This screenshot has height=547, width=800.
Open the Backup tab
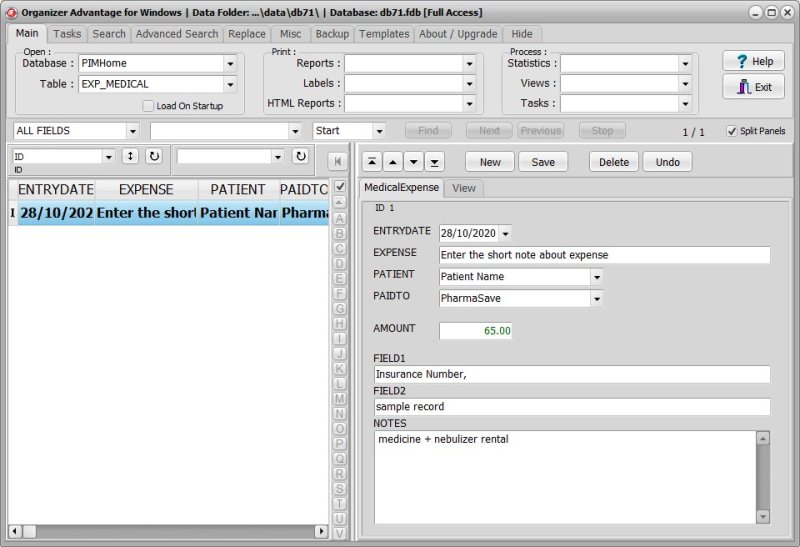332,34
